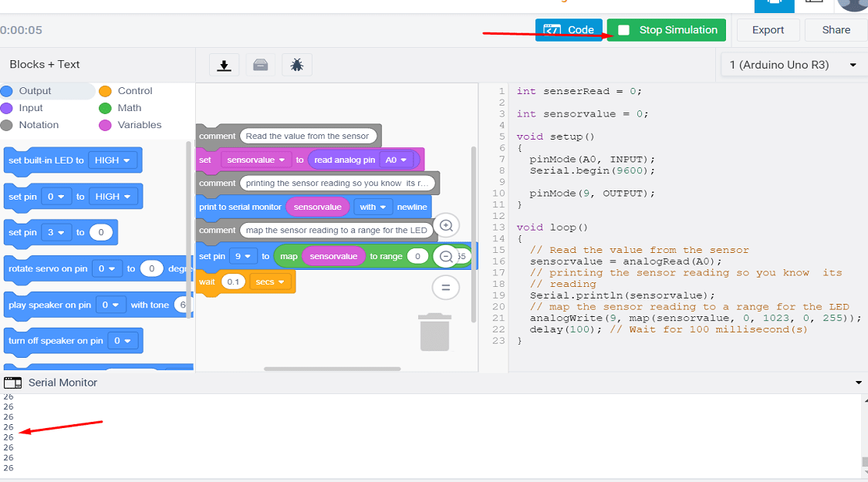Click Serial Monitor scrollbar thumb
868x482 pixels.
coord(865,462)
